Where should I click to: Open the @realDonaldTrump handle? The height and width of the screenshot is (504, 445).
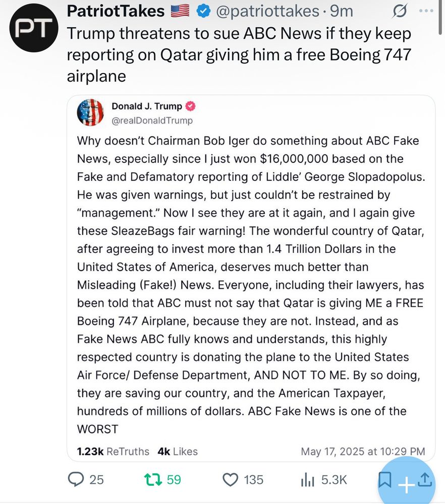point(152,120)
